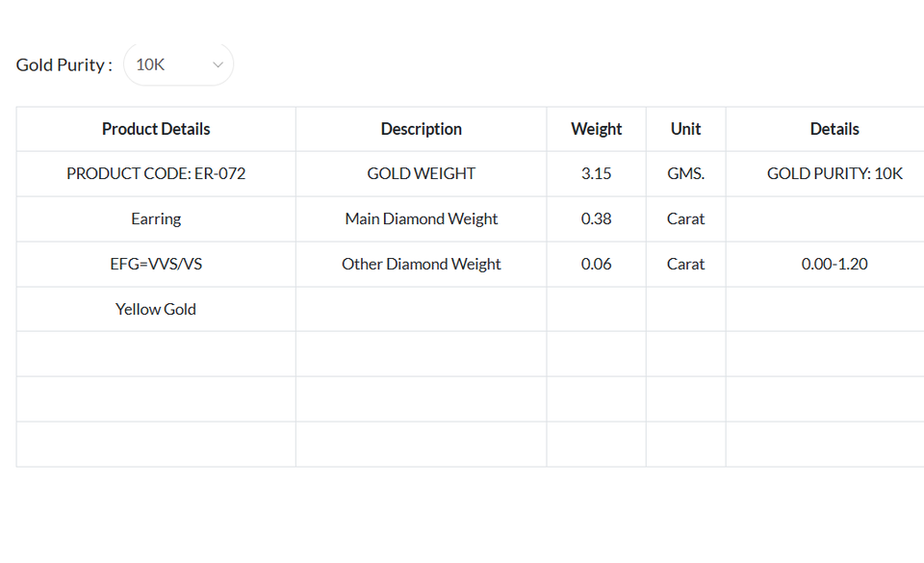
Task: Open the Gold Purity 10K dropdown
Action: pyautogui.click(x=178, y=64)
